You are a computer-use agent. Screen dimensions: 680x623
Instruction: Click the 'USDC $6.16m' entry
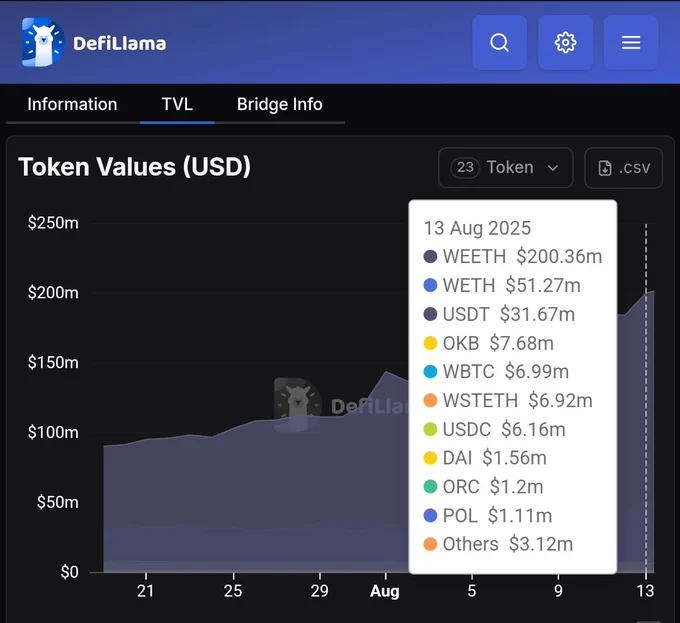494,429
